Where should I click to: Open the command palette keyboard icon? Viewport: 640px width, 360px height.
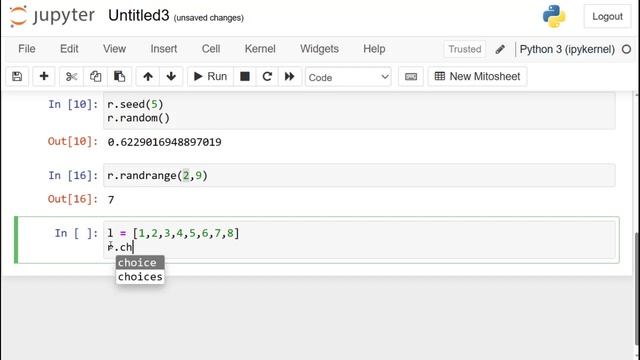[x=411, y=76]
